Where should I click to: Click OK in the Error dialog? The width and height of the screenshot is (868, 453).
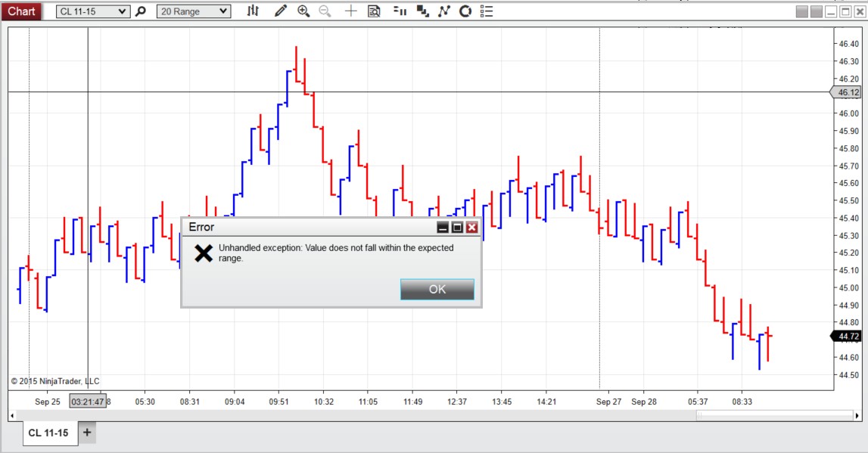point(437,290)
